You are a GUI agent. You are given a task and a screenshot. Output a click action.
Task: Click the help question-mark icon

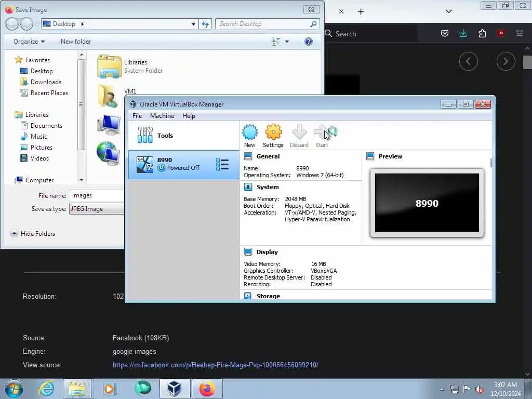pyautogui.click(x=309, y=42)
